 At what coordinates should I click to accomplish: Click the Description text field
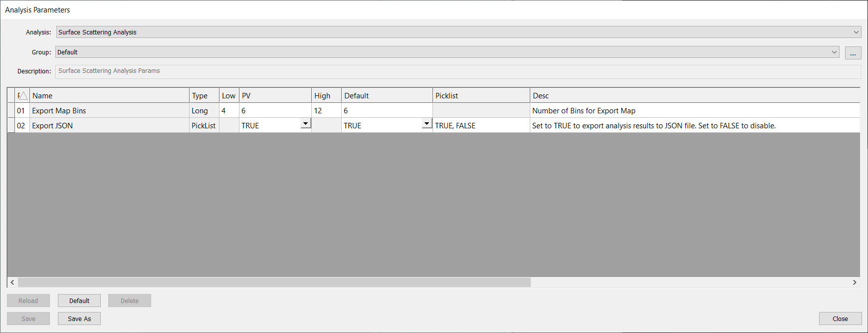tap(458, 71)
